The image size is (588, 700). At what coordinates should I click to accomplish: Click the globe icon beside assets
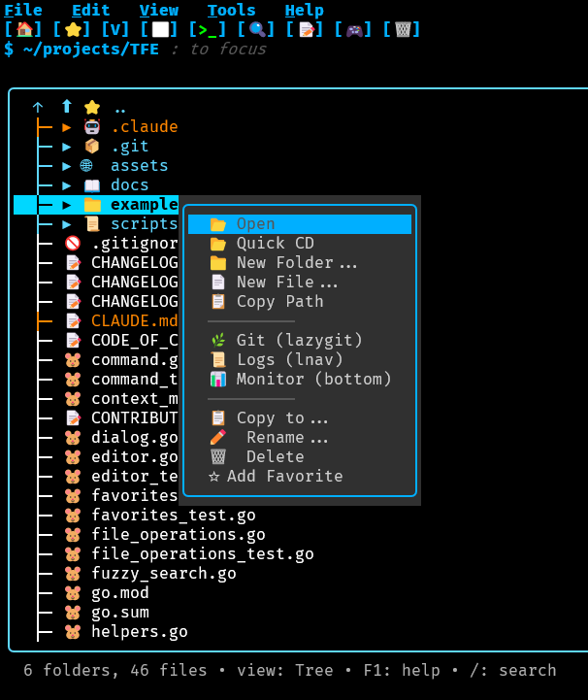(x=86, y=166)
